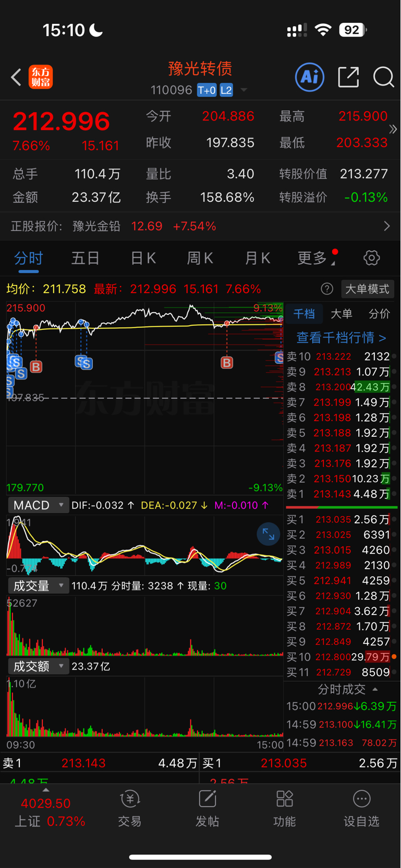Switch to the 周K tab
This screenshot has height=868, width=401.
point(200,258)
